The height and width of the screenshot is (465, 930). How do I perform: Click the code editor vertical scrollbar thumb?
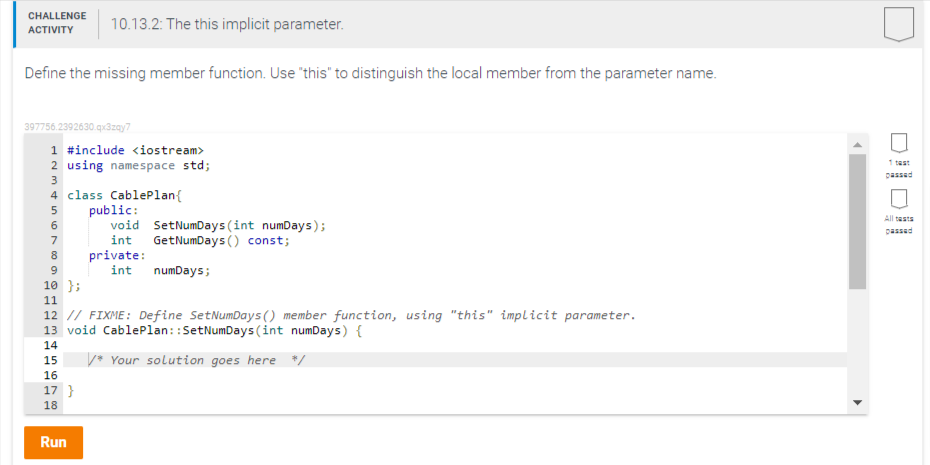857,221
